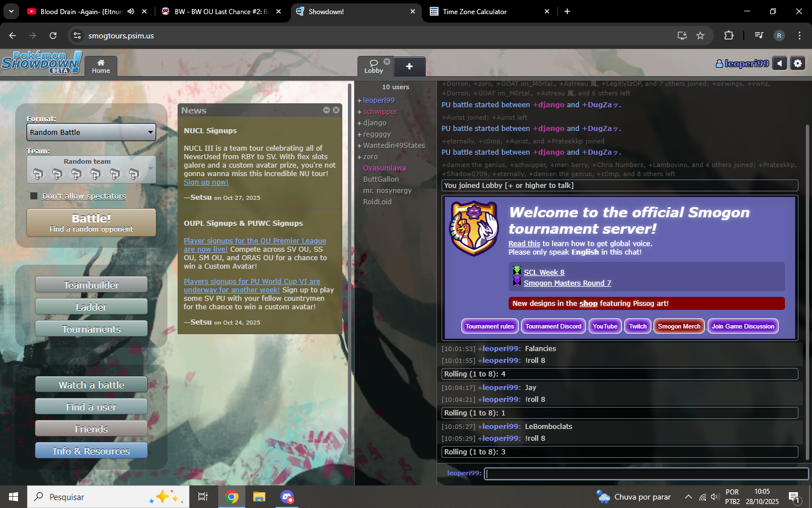Go back to previous page
Screen dimensions: 812x508
[x=12, y=36]
